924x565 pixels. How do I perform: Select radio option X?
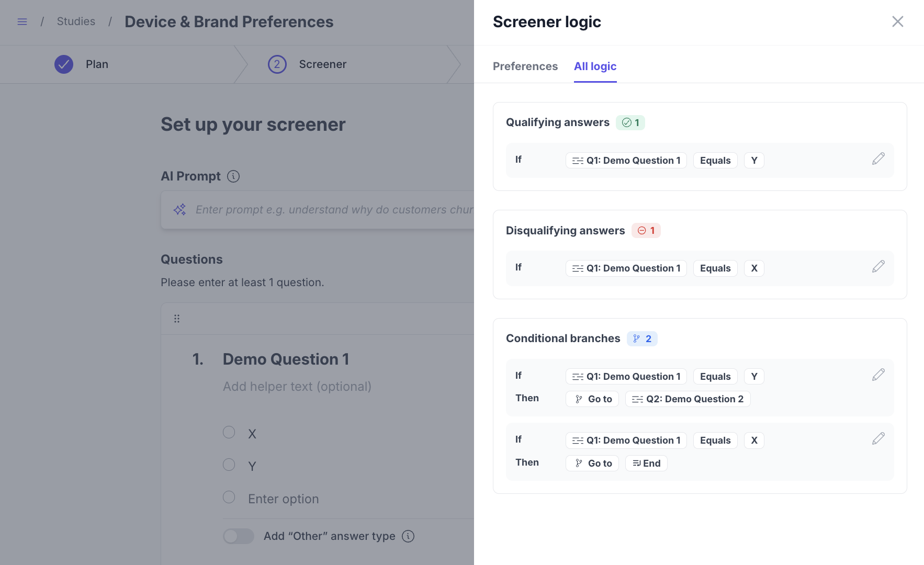click(229, 433)
